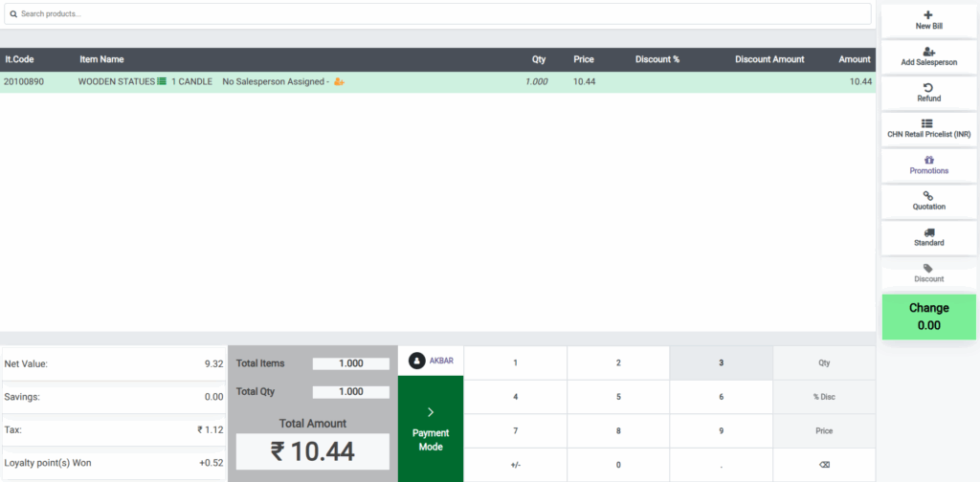This screenshot has height=482, width=980.
Task: Select the Standard delivery option
Action: coord(928,237)
